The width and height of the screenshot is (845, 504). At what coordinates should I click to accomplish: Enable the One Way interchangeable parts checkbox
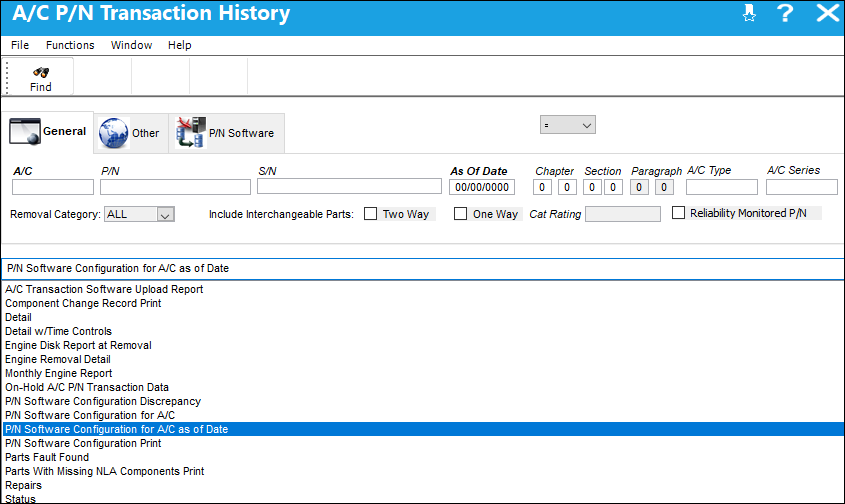click(460, 213)
